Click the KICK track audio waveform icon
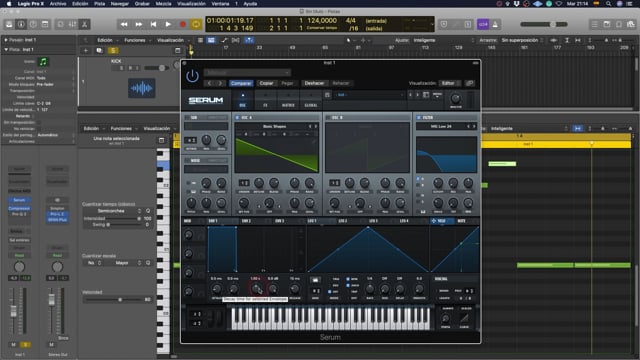Viewport: 640px width, 360px height. tap(142, 88)
